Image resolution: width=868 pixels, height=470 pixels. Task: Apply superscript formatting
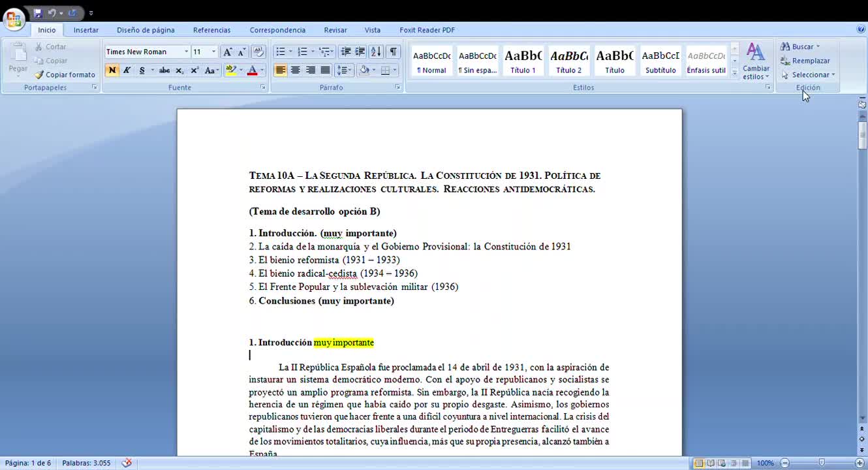click(194, 70)
